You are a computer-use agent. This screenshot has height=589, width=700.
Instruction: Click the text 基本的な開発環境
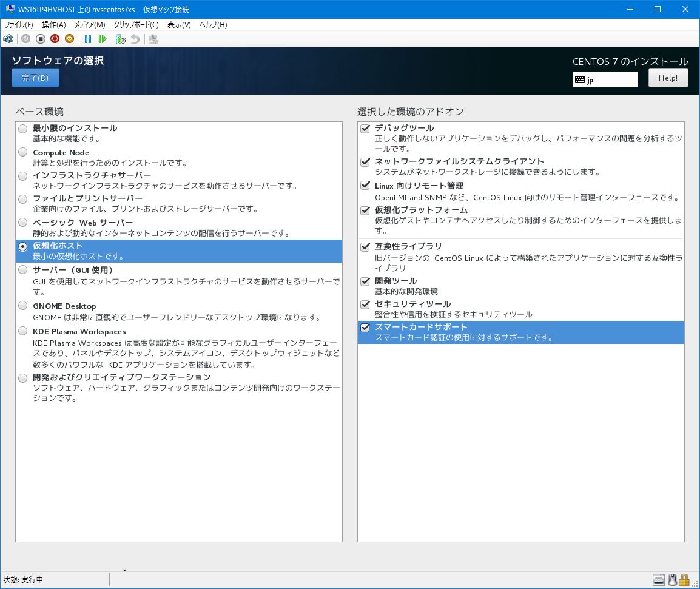pyautogui.click(x=406, y=292)
